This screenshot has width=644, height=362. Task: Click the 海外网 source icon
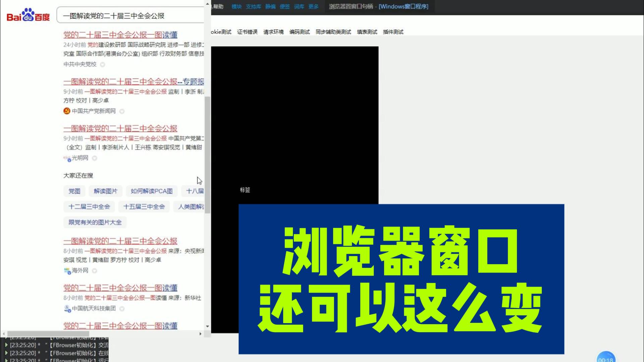(67, 271)
